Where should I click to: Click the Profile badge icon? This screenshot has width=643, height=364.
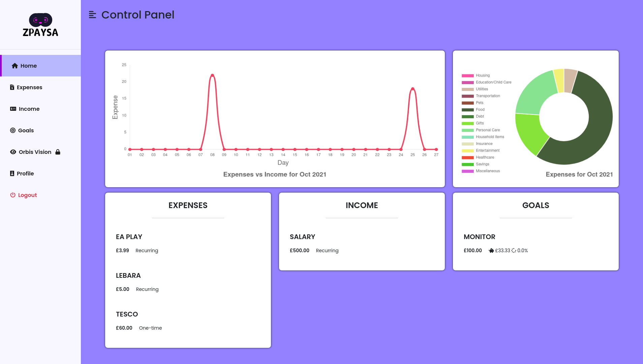tap(12, 173)
